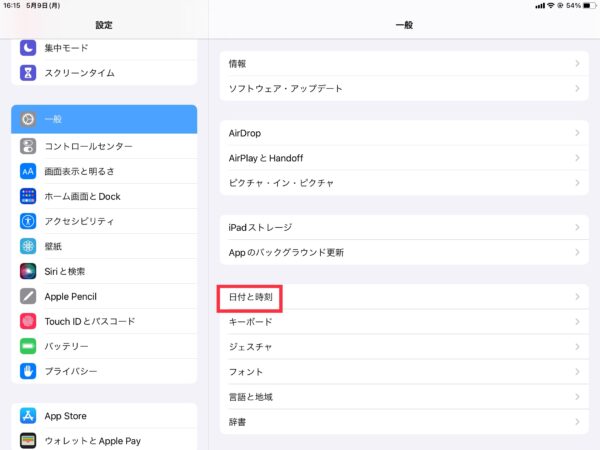
Task: Open Apple Pencil settings label
Action: click(x=70, y=297)
